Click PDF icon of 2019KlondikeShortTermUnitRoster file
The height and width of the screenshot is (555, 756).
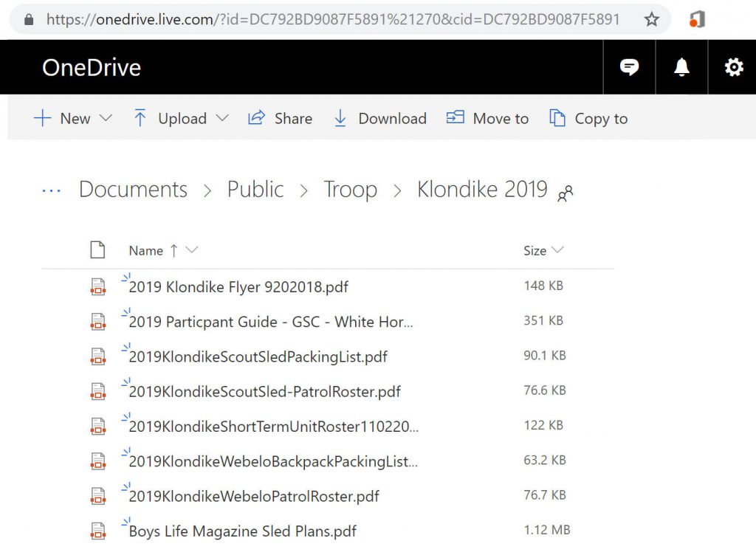[98, 426]
